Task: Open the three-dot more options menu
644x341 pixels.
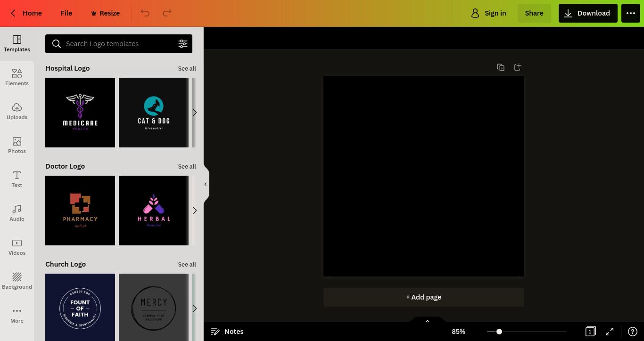Action: point(631,13)
